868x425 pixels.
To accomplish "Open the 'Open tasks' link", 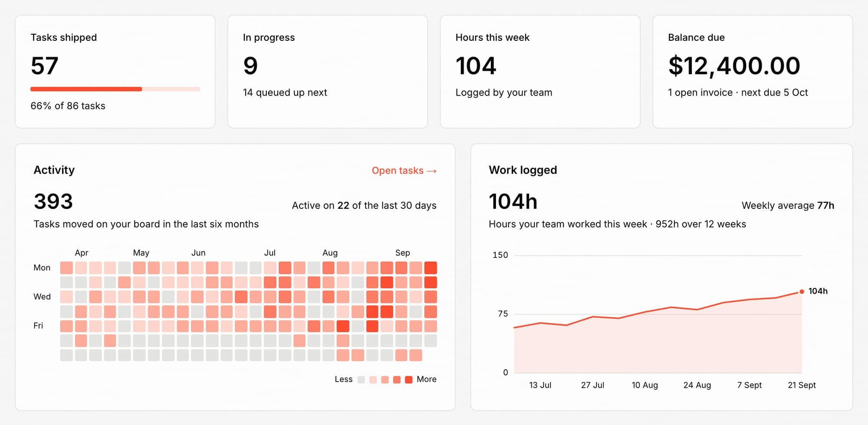I will 404,171.
